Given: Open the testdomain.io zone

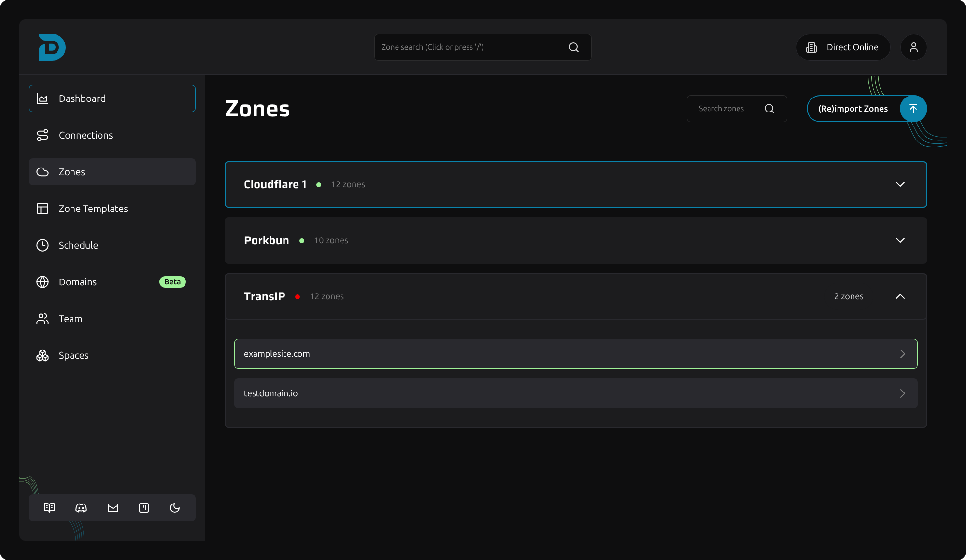Looking at the screenshot, I should (576, 393).
